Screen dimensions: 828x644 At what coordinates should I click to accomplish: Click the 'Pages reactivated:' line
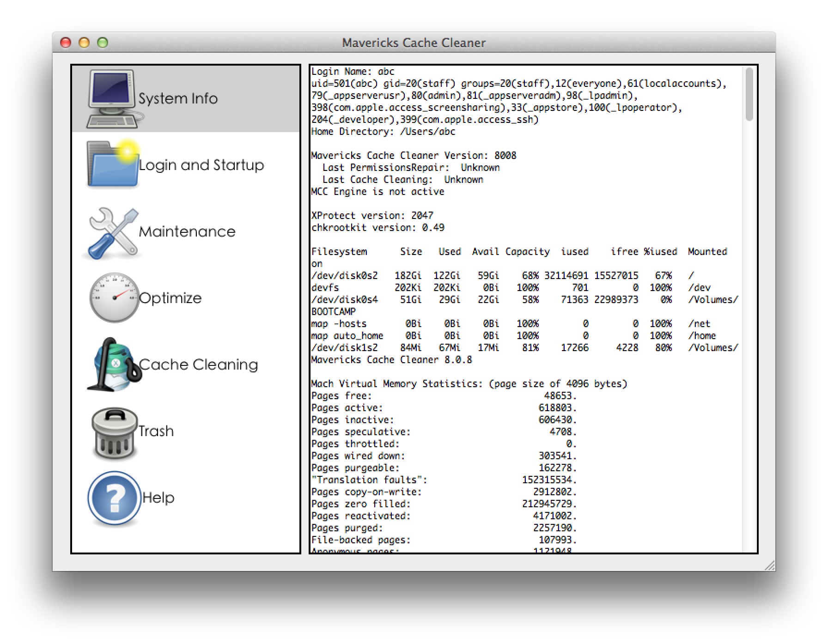tap(444, 516)
